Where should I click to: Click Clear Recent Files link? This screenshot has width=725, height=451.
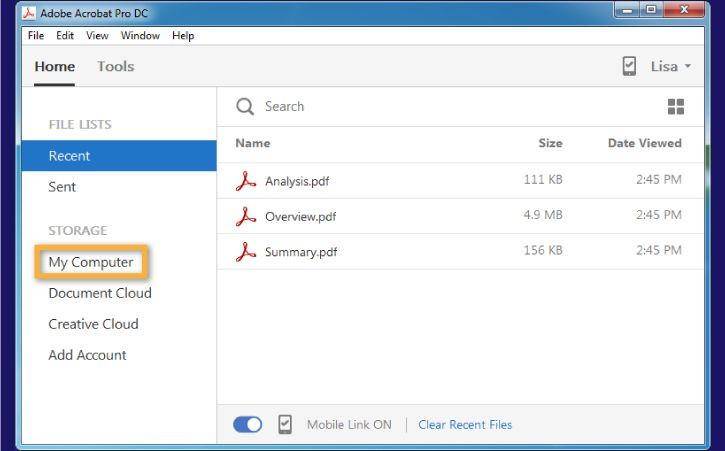click(465, 425)
